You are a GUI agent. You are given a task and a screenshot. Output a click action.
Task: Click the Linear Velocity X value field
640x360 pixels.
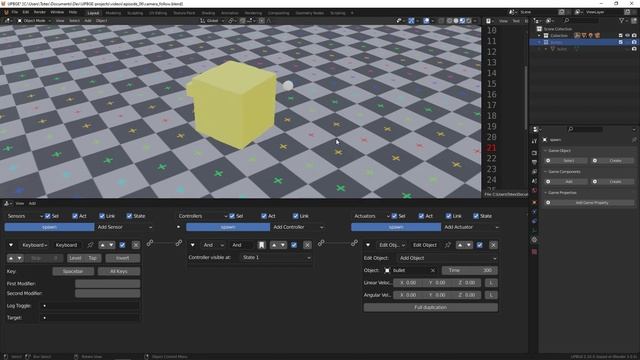pos(408,282)
